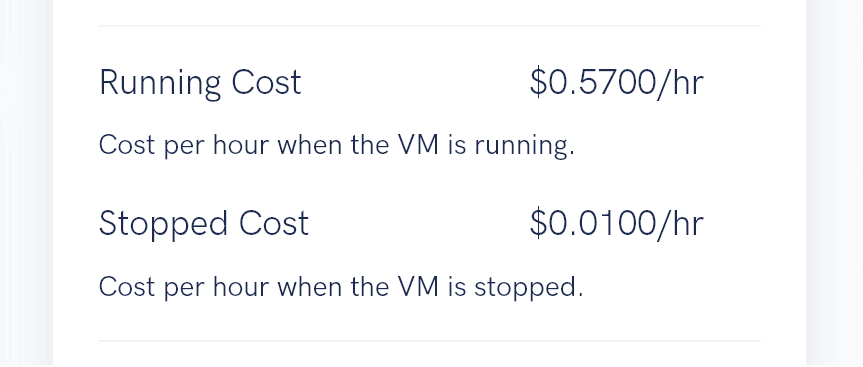Select the $0.5700/hr running price
The image size is (863, 367).
(x=616, y=83)
